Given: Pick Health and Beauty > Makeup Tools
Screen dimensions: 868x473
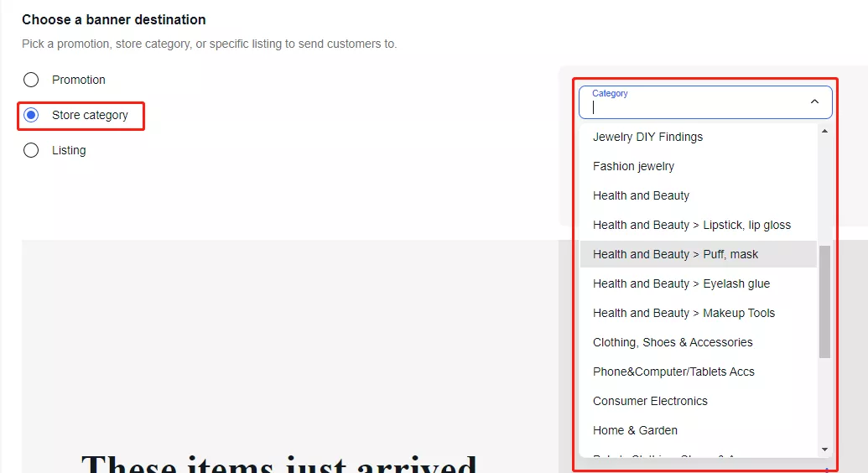Looking at the screenshot, I should click(683, 313).
